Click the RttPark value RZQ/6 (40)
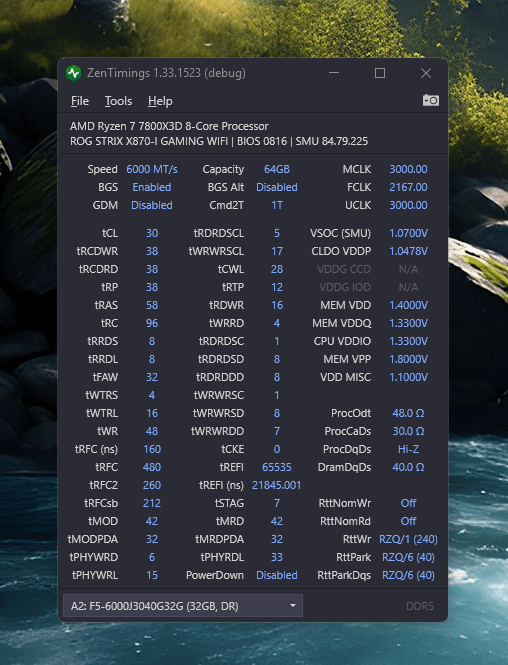Screen dimensions: 508x665 coord(408,557)
